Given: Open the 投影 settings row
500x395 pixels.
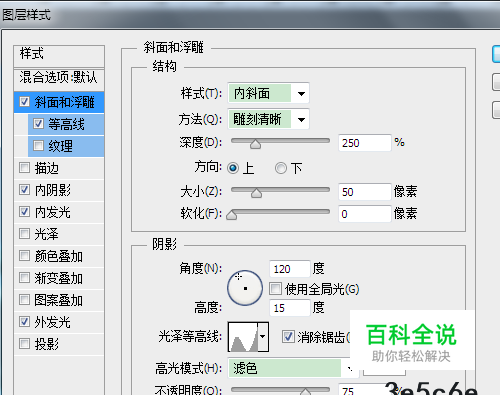Looking at the screenshot, I should (59, 344).
